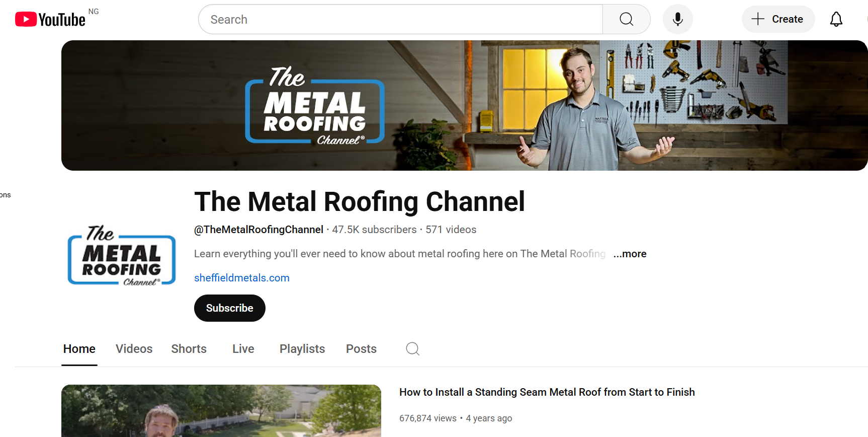The height and width of the screenshot is (437, 868).
Task: Click the channel avatar logo
Action: click(122, 256)
